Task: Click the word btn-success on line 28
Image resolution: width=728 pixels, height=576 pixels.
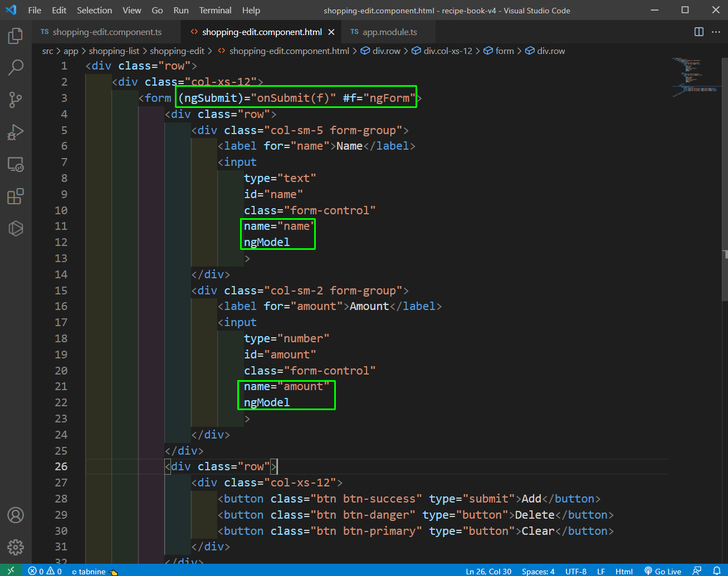Action: [x=379, y=499]
